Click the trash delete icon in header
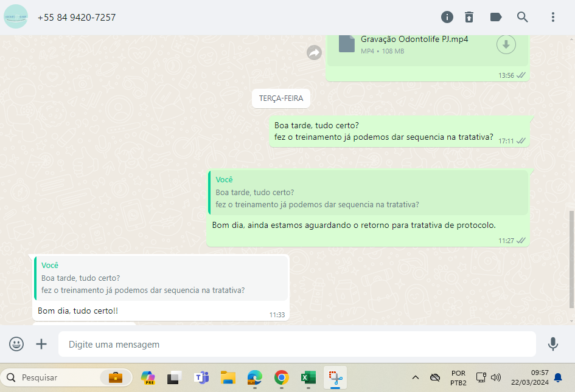The width and height of the screenshot is (575, 392). pos(469,17)
